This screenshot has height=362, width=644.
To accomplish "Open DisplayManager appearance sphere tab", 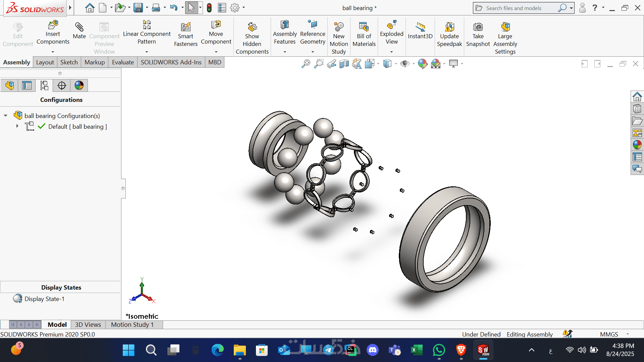I will coord(79,85).
